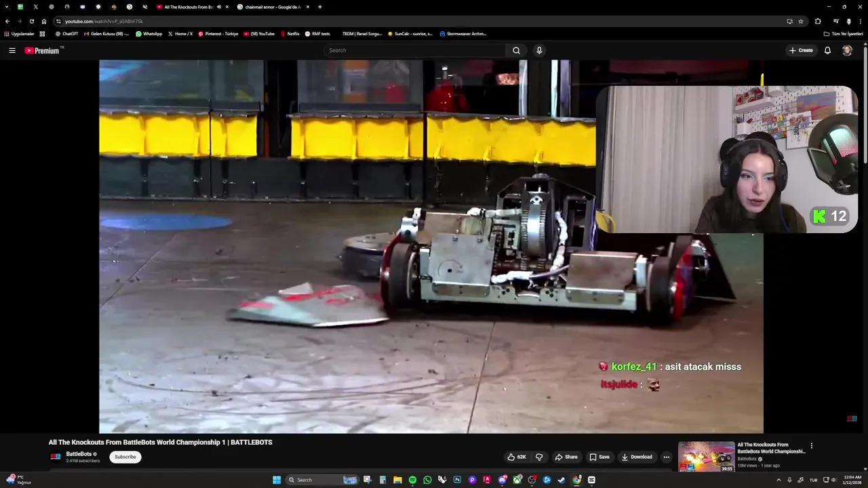Open Windows Start menu
This screenshot has height=488, width=868.
pos(277,480)
